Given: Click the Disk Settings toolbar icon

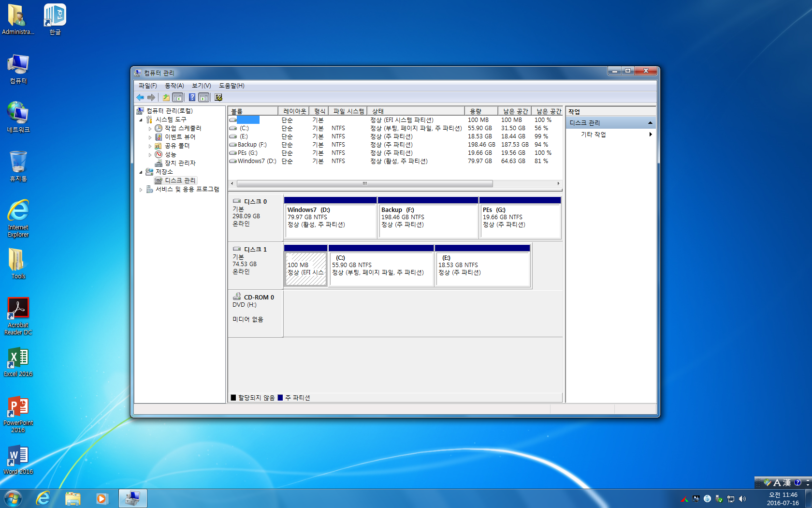Looking at the screenshot, I should (x=218, y=97).
